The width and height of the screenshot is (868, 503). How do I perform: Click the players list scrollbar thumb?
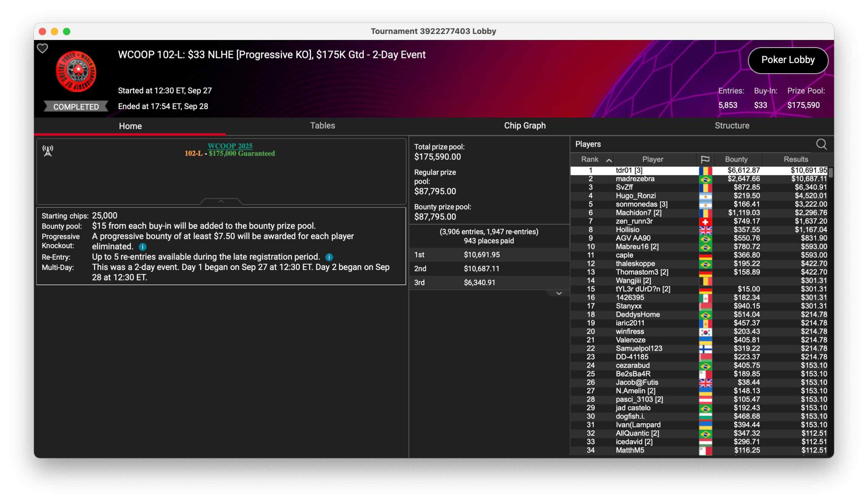(831, 173)
